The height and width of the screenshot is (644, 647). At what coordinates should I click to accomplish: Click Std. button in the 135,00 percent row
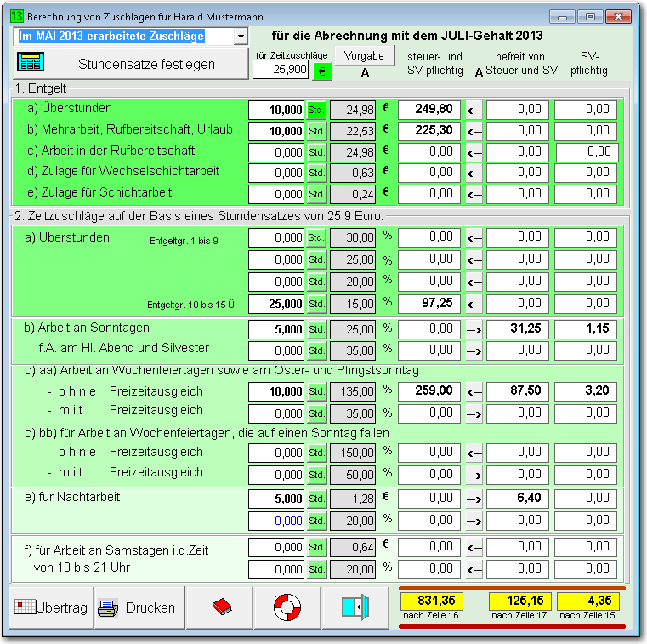[316, 391]
